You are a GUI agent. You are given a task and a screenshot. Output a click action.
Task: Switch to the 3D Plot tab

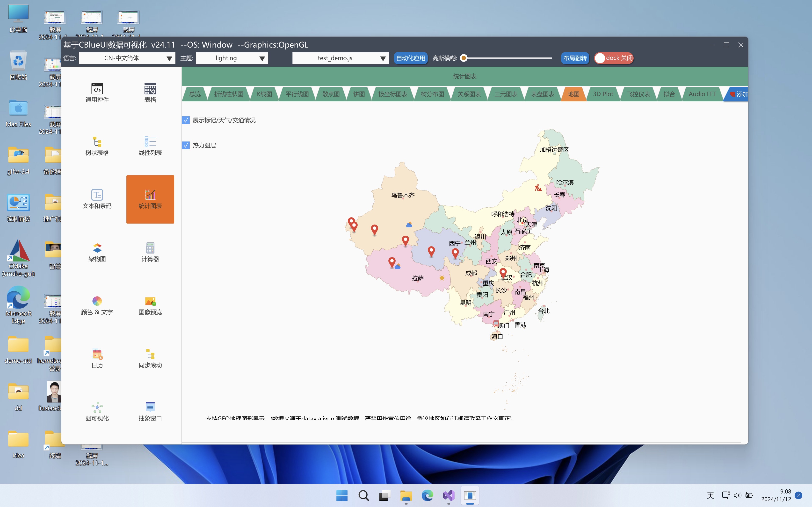[x=603, y=94]
